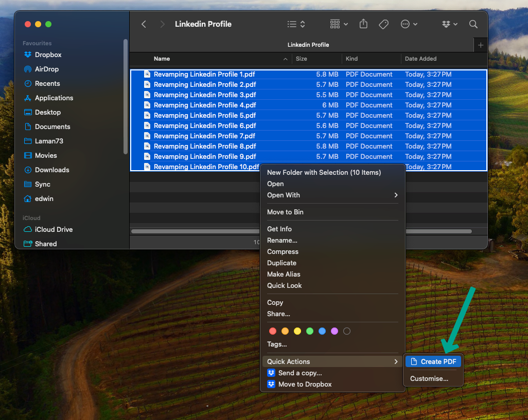Click the Search magnifier icon
The width and height of the screenshot is (528, 420).
point(473,24)
